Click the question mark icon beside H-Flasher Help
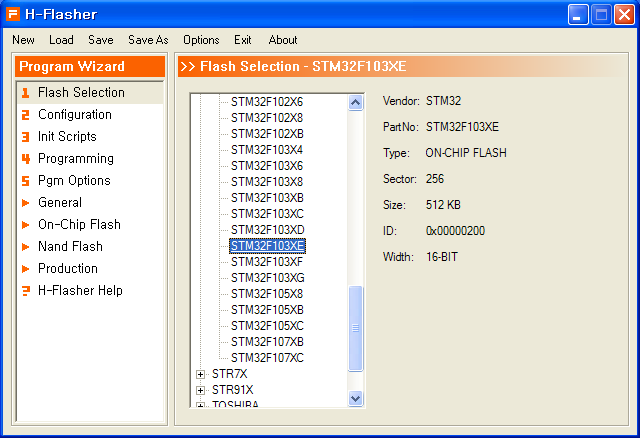Viewport: 640px width, 438px height. coord(26,291)
